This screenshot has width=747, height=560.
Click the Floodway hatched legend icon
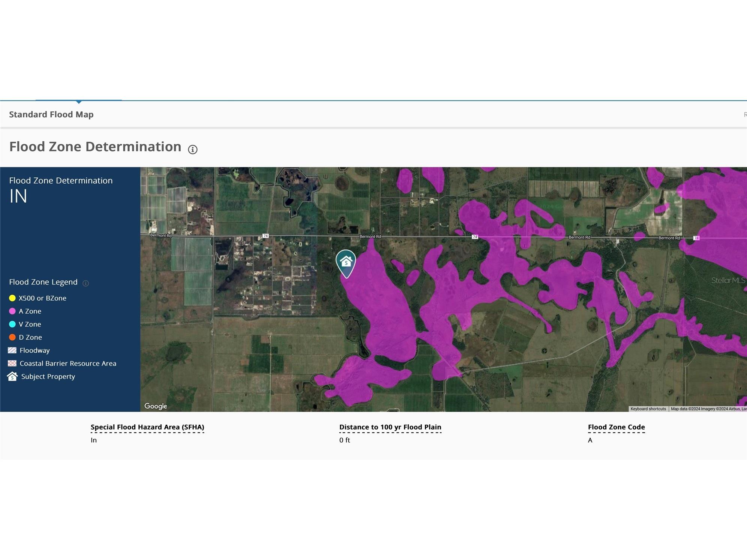(x=12, y=350)
